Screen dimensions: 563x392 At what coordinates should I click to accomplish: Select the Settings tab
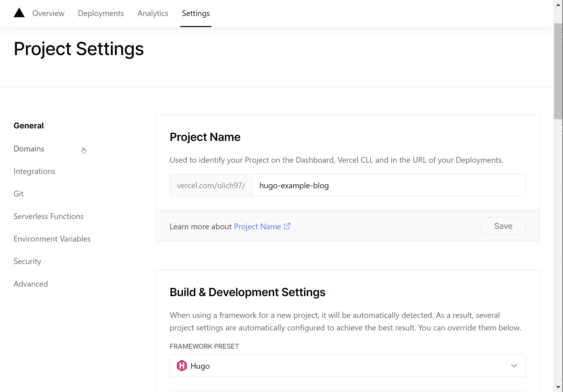(196, 13)
